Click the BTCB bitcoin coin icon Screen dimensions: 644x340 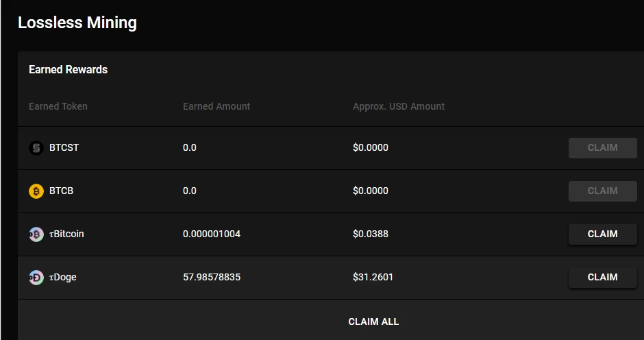click(36, 191)
